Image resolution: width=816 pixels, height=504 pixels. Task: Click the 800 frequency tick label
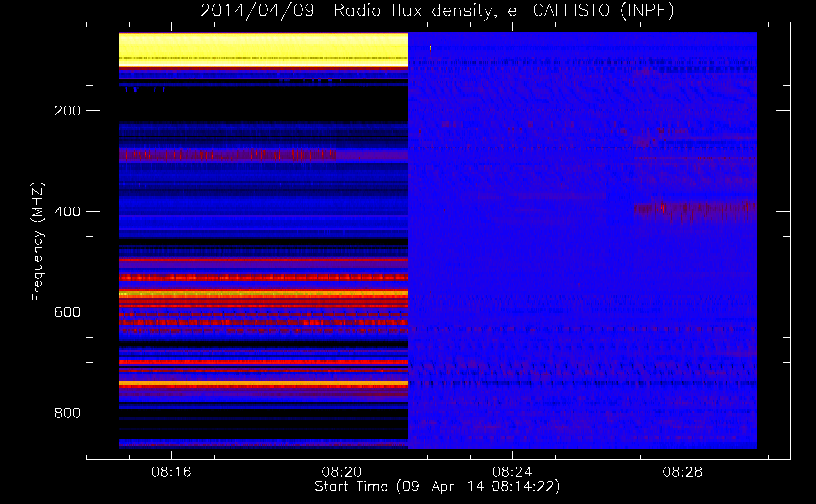68,413
